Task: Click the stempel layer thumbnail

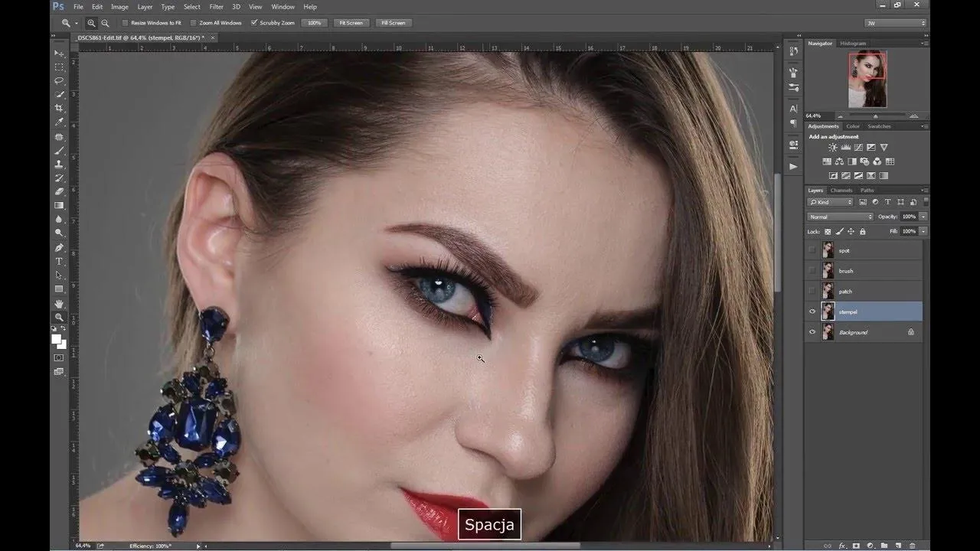Action: [x=828, y=311]
